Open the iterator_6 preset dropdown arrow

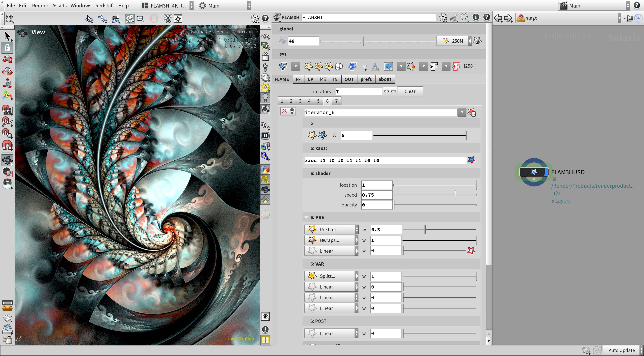pyautogui.click(x=462, y=112)
